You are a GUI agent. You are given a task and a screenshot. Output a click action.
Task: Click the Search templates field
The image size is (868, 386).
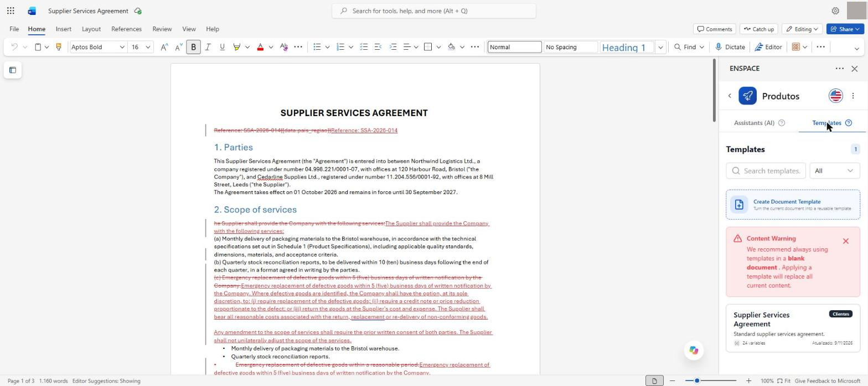(x=766, y=171)
